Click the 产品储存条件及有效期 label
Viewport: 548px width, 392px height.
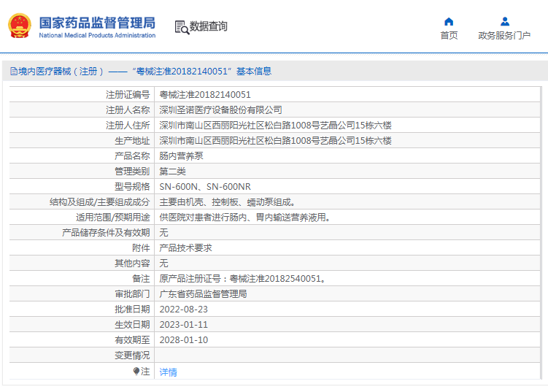pyautogui.click(x=106, y=233)
